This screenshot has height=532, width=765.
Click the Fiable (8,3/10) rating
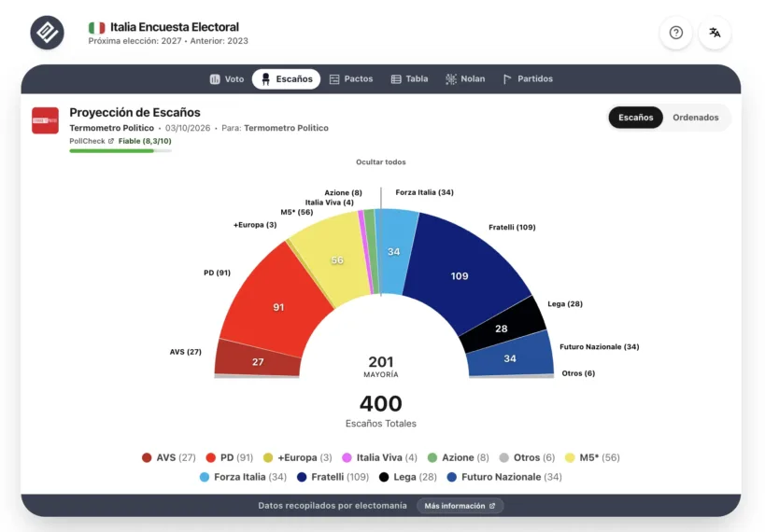point(145,141)
